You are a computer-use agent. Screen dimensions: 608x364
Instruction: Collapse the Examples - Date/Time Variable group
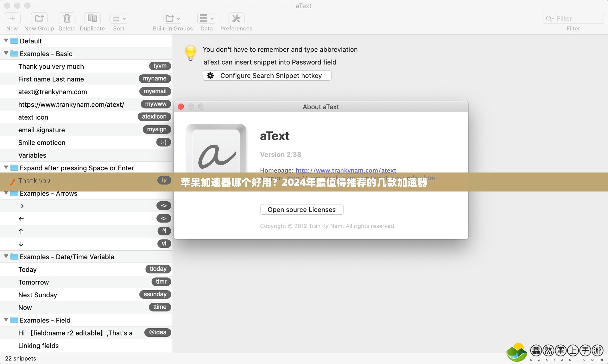click(x=6, y=257)
